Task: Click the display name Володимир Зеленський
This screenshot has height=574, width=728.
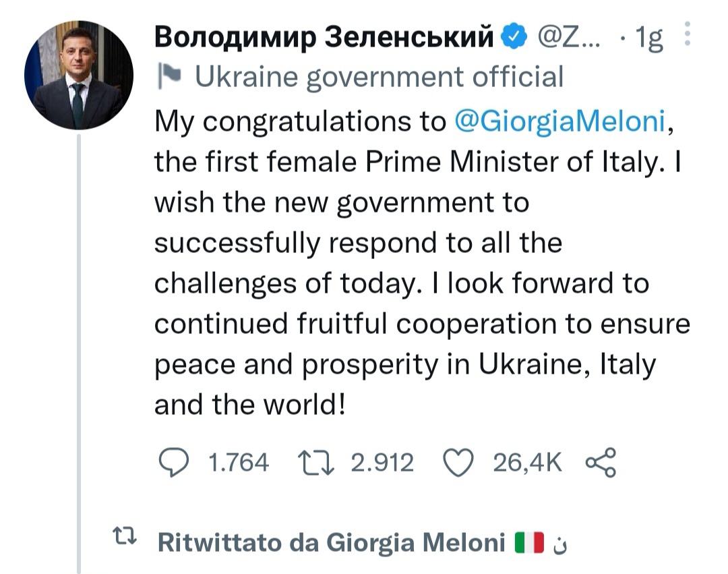Action: pyautogui.click(x=325, y=39)
